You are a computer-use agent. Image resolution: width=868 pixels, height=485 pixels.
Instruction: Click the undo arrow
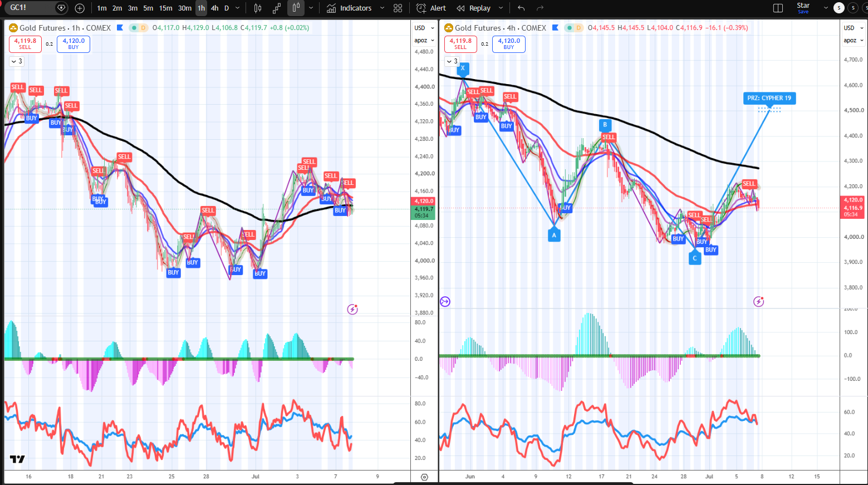click(521, 8)
